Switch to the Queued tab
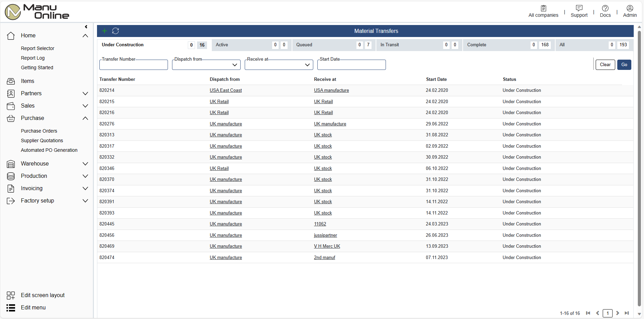This screenshot has width=644, height=319. tap(304, 45)
